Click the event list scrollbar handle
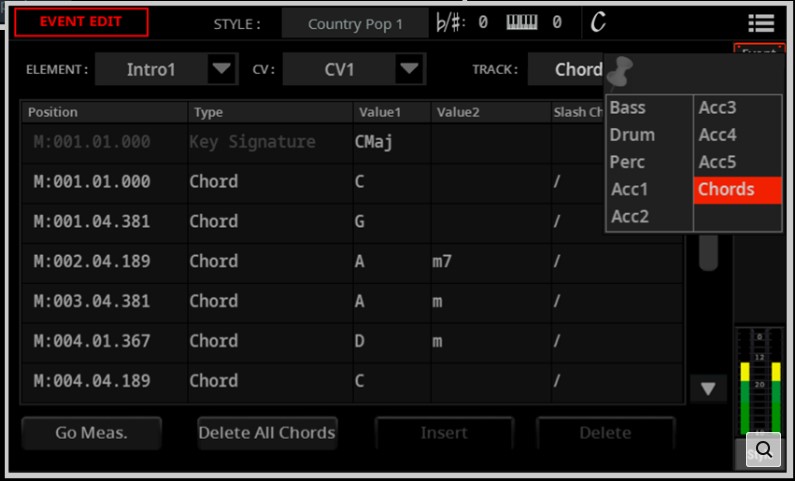Viewport: 795px width, 481px height. (708, 252)
